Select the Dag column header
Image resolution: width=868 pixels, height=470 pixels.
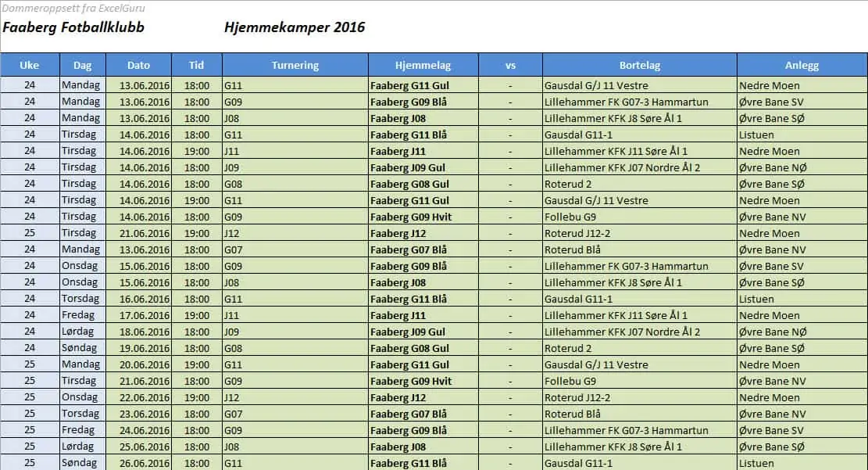tap(83, 65)
